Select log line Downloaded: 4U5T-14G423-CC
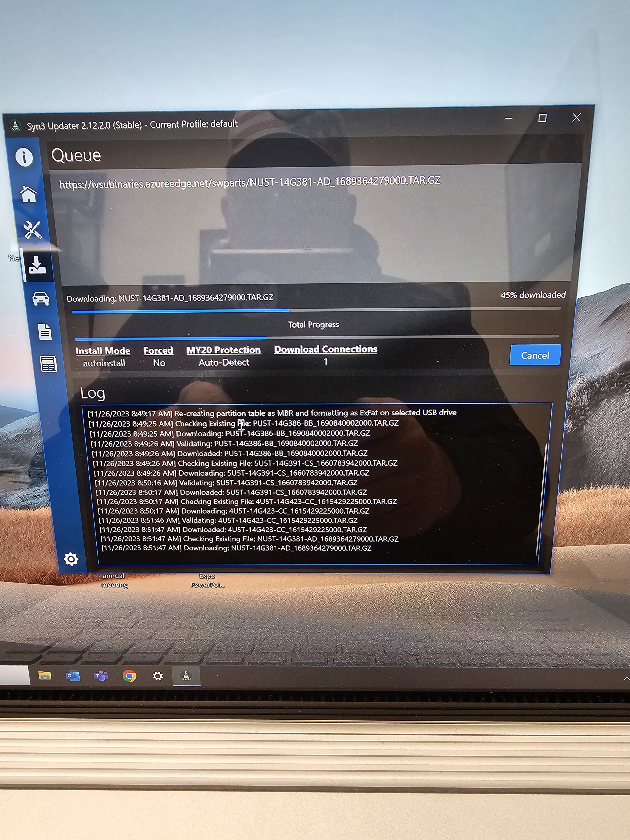 tap(233, 529)
